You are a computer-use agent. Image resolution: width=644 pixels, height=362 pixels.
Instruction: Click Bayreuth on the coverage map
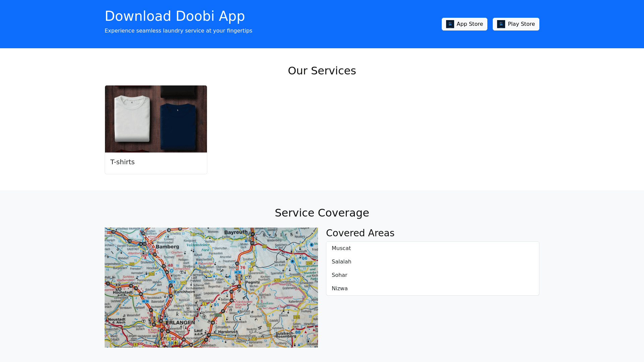(236, 232)
